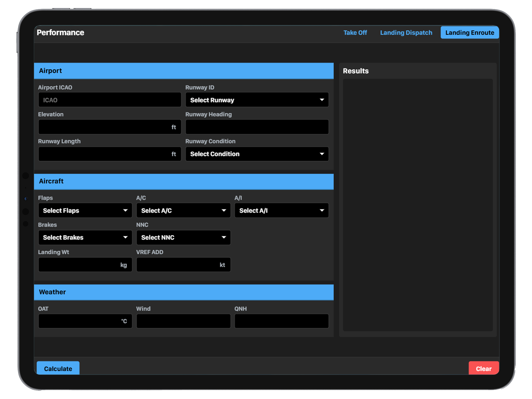Click the Runway Heading label
Viewport: 532px width, 399px height.
pyautogui.click(x=209, y=114)
